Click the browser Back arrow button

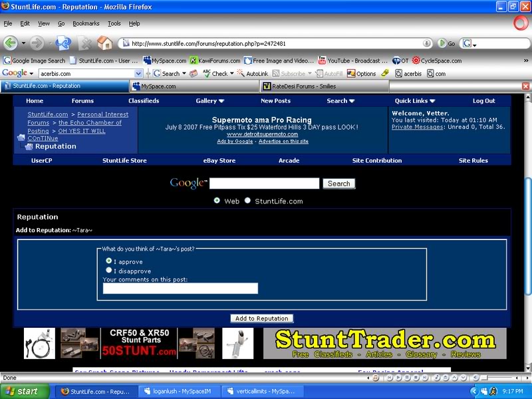coord(11,43)
